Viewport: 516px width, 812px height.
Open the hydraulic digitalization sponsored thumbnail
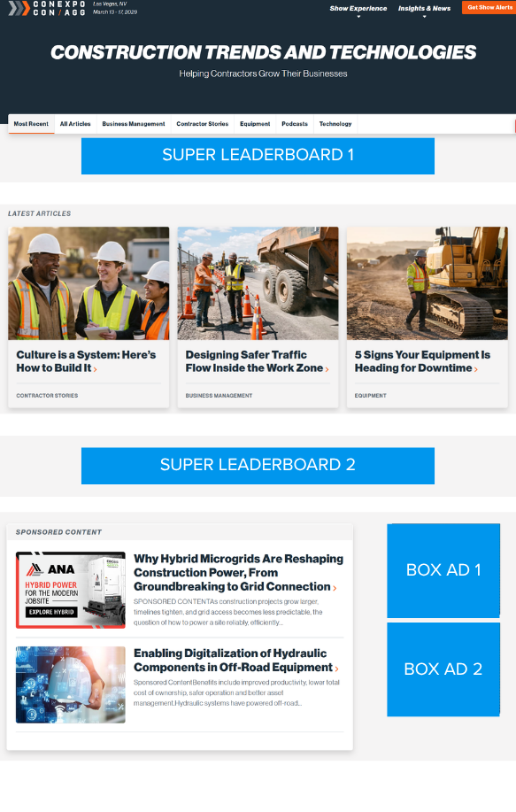[x=71, y=684]
